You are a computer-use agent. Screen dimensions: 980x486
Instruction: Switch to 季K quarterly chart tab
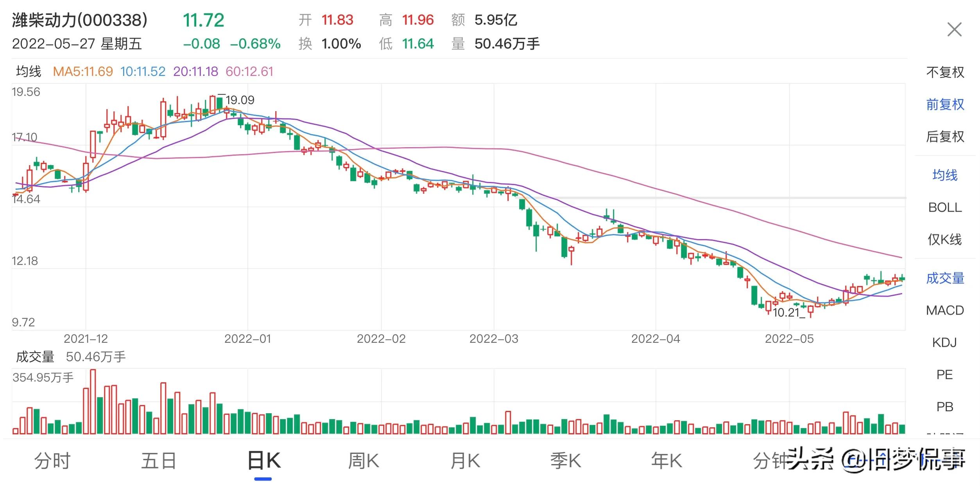click(566, 461)
